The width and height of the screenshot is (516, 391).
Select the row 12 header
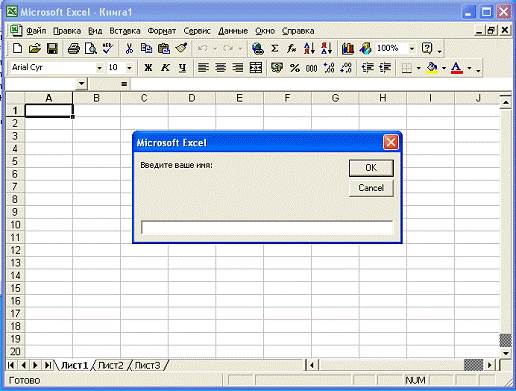pyautogui.click(x=15, y=250)
